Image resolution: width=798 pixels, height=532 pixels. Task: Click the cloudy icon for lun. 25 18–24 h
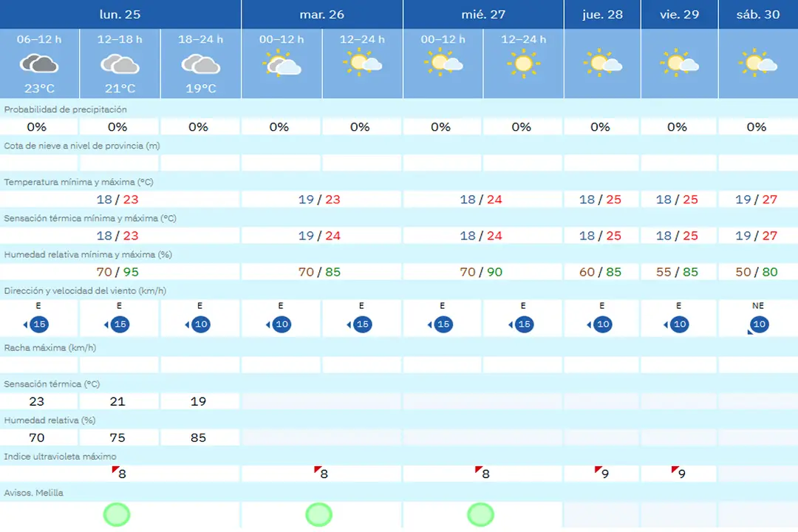tap(200, 64)
